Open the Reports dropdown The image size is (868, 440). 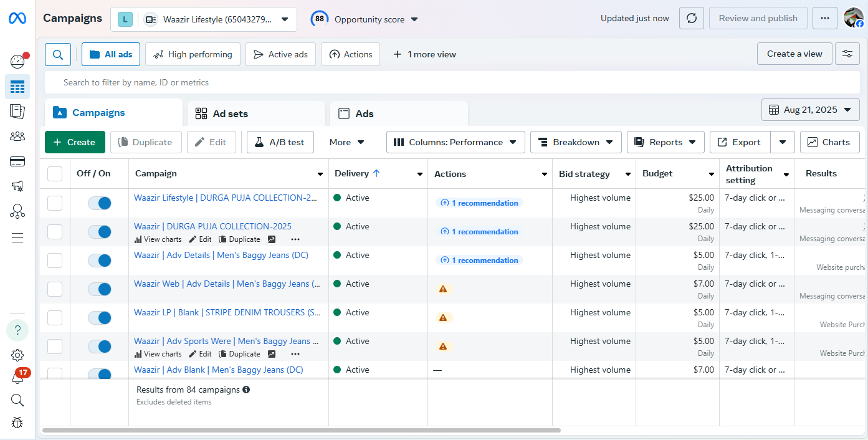pyautogui.click(x=665, y=142)
